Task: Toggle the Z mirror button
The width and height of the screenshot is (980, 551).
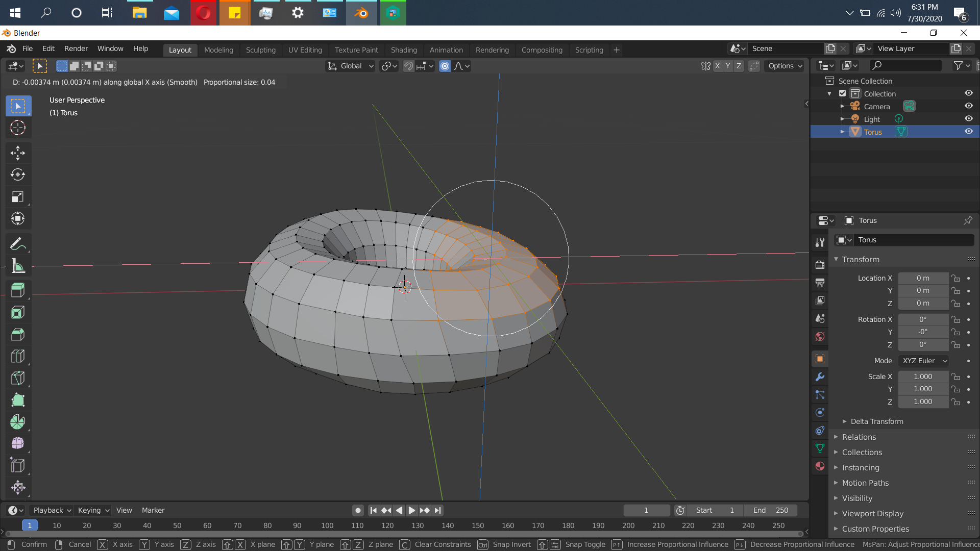Action: pyautogui.click(x=739, y=66)
